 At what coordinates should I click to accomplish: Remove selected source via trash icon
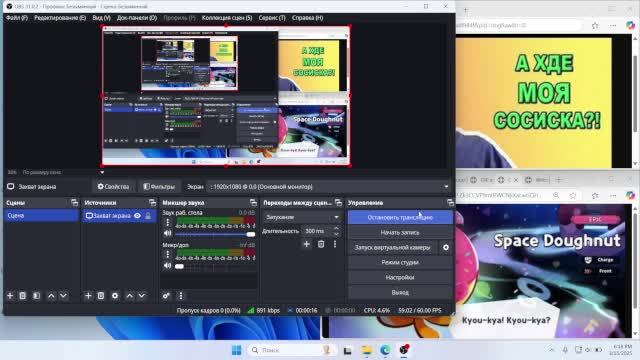(x=101, y=296)
